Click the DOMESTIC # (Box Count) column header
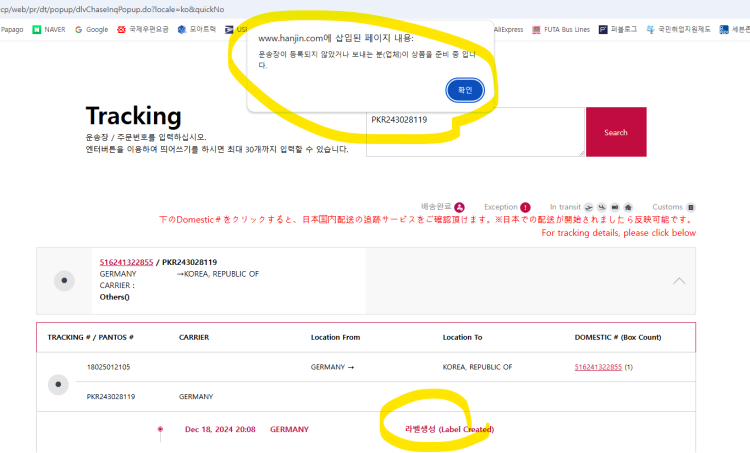 point(618,337)
